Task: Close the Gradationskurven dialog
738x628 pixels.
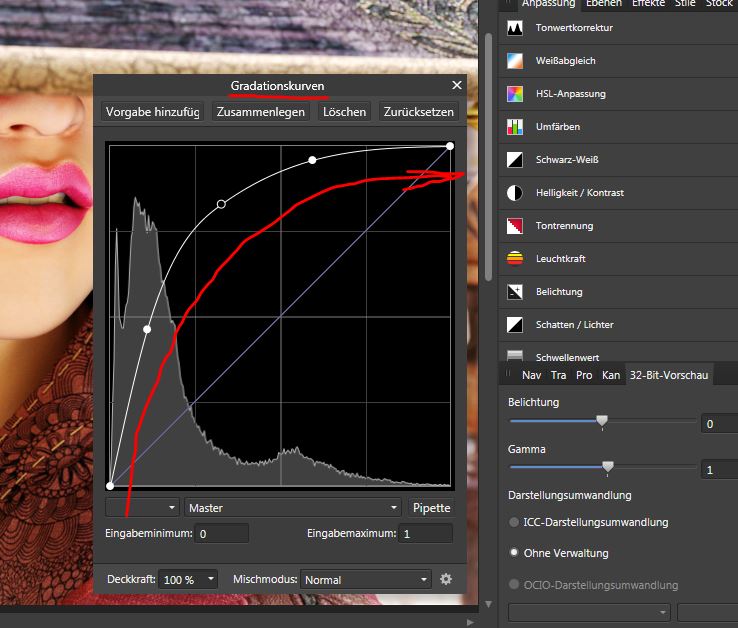Action: pyautogui.click(x=457, y=85)
